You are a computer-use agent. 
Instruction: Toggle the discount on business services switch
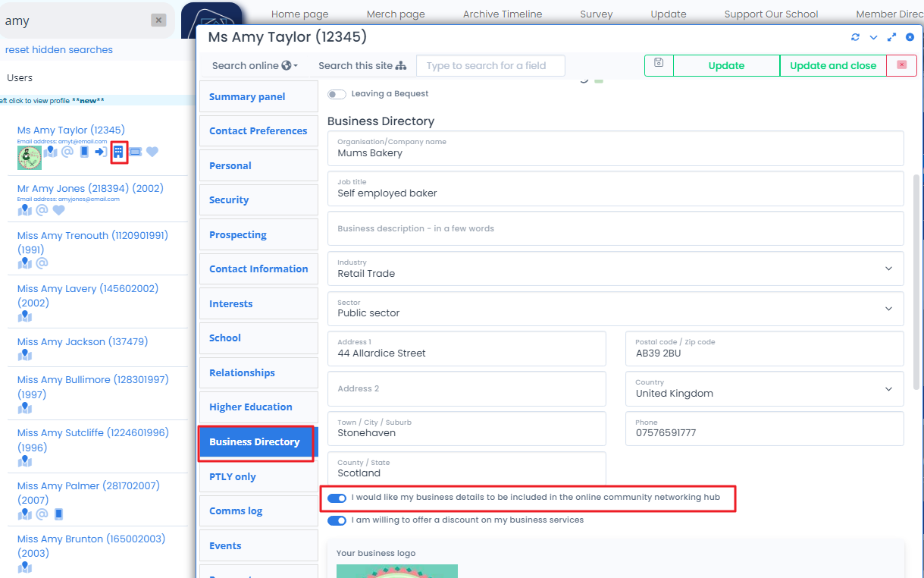[337, 521]
